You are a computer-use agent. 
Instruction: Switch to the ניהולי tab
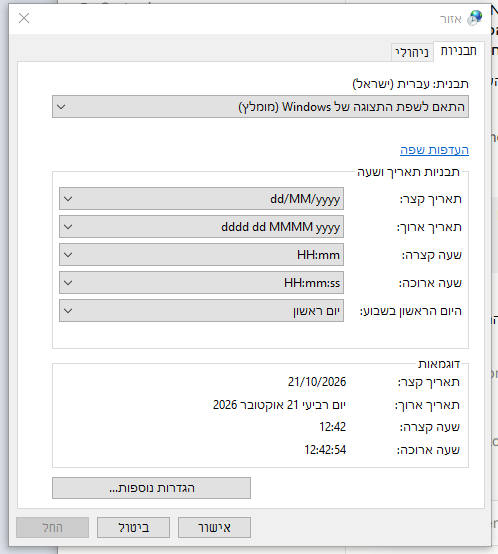412,52
